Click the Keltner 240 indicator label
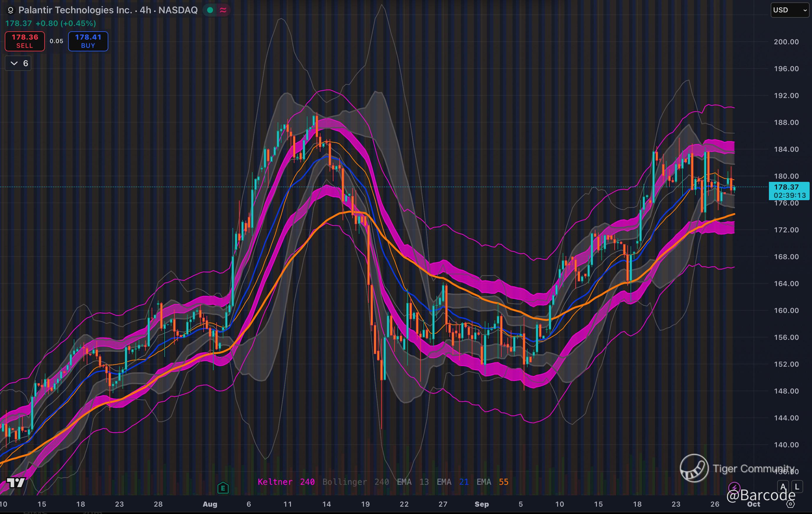 286,482
